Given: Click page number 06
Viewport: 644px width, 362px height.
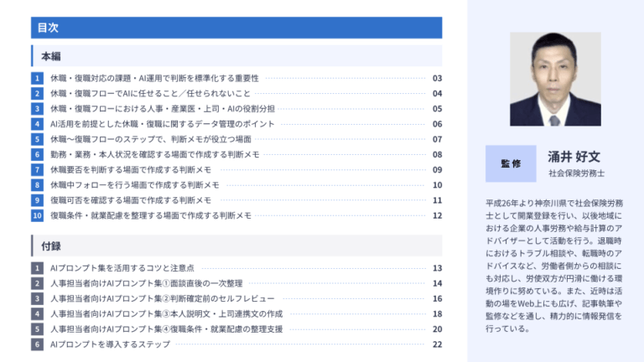Looking at the screenshot, I should 437,123.
